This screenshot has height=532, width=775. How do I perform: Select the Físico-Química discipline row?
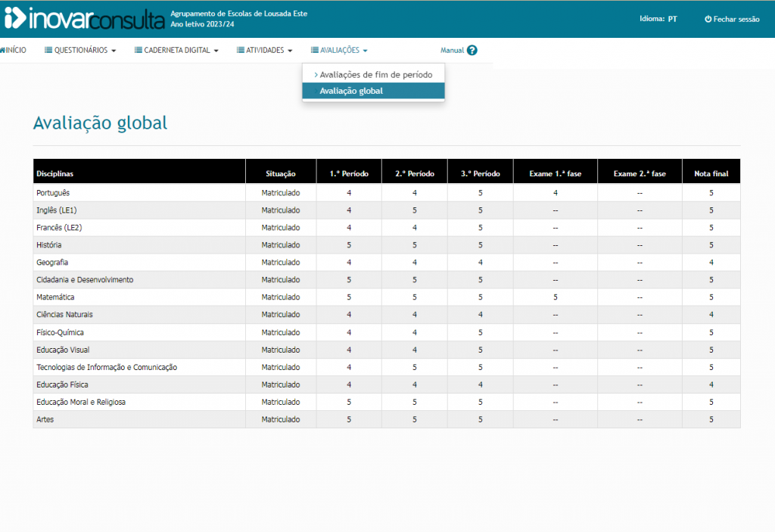pyautogui.click(x=387, y=332)
